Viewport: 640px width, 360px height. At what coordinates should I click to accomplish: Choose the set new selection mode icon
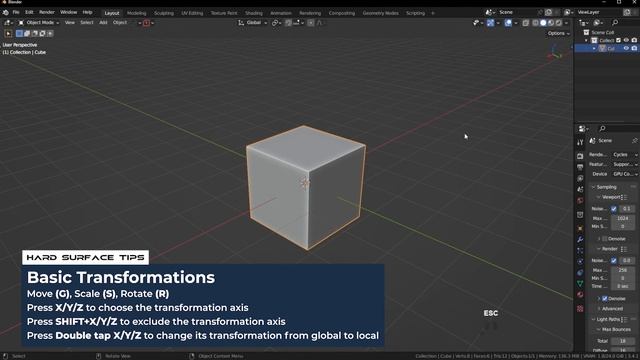click(19, 33)
